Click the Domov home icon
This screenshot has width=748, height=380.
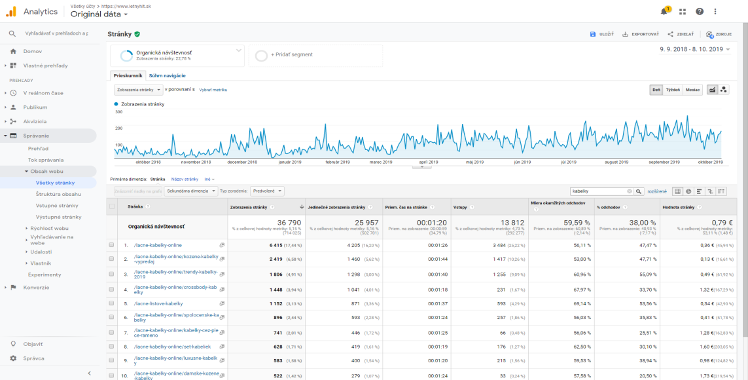[13, 51]
